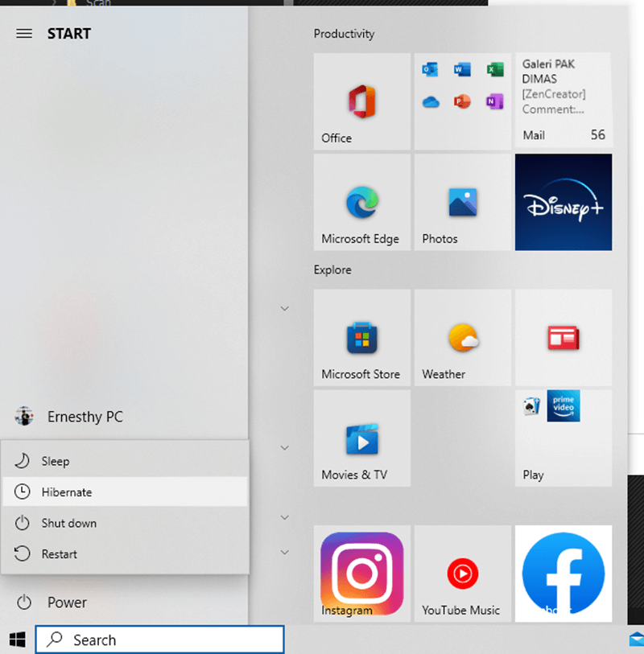The height and width of the screenshot is (654, 644).
Task: Open the red News tile
Action: click(563, 337)
